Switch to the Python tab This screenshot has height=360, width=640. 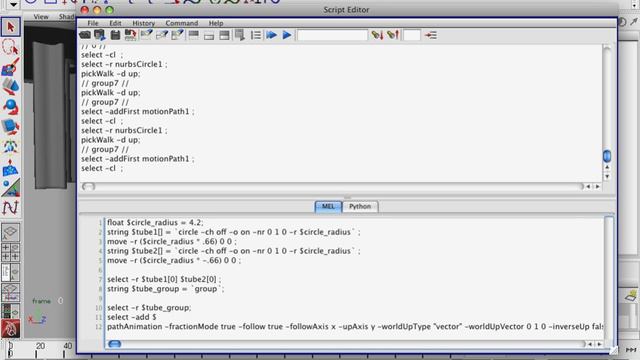tap(360, 207)
